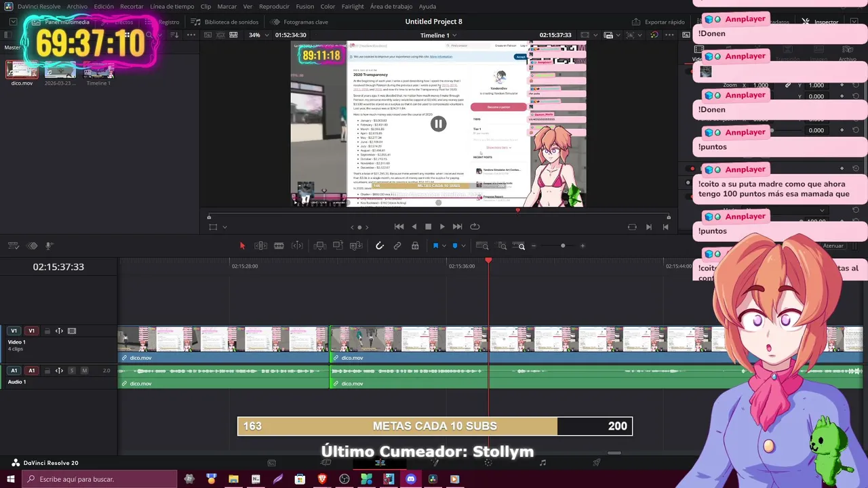Viewport: 868px width, 488px height.
Task: Open the Fotogramas clave panel
Action: coord(300,22)
